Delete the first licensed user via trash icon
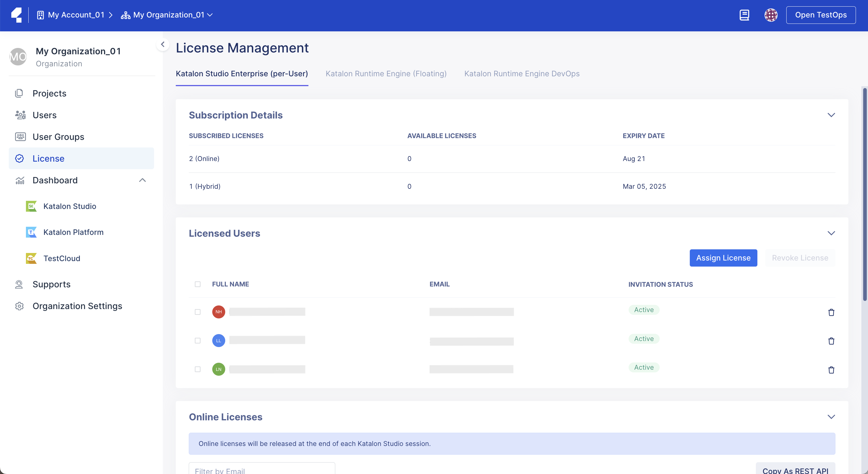This screenshot has height=474, width=868. pyautogui.click(x=832, y=312)
